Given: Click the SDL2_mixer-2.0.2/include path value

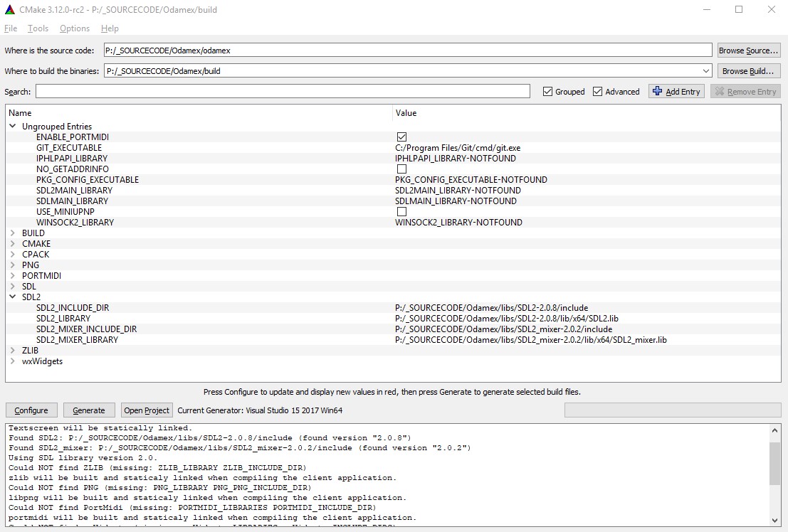Looking at the screenshot, I should (x=503, y=329).
